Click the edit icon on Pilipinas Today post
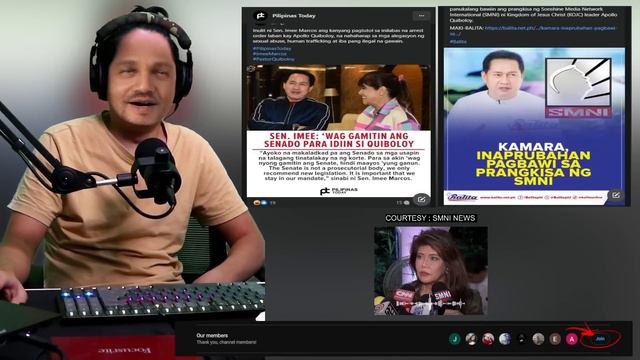The height and width of the screenshot is (360, 640). tap(421, 199)
